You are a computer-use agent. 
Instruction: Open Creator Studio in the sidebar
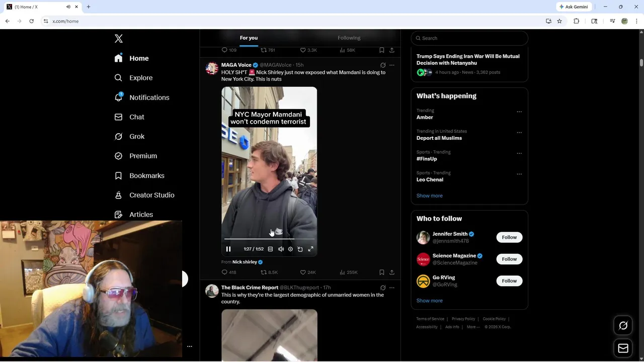[144, 195]
